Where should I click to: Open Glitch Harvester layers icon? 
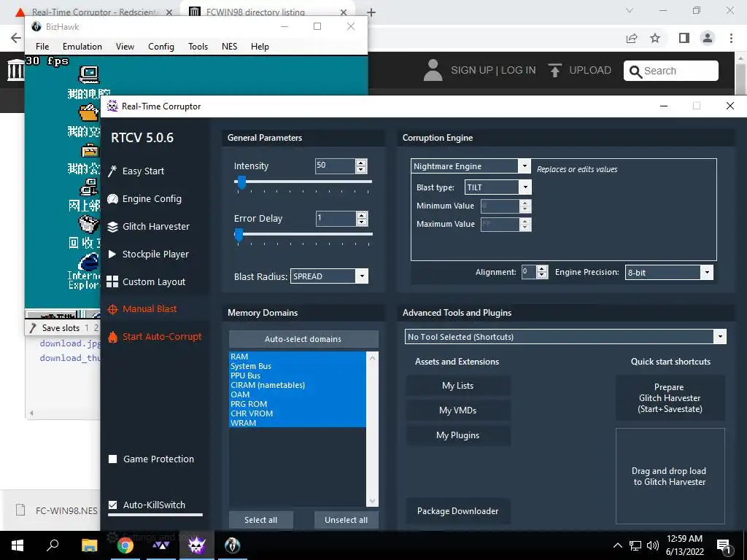pos(112,227)
